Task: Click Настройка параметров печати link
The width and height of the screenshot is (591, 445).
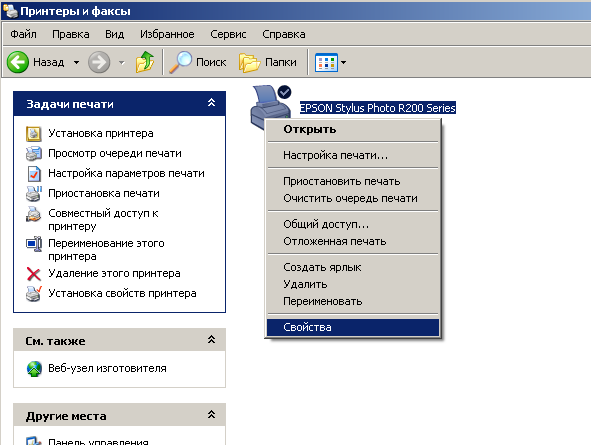Action: pos(127,173)
